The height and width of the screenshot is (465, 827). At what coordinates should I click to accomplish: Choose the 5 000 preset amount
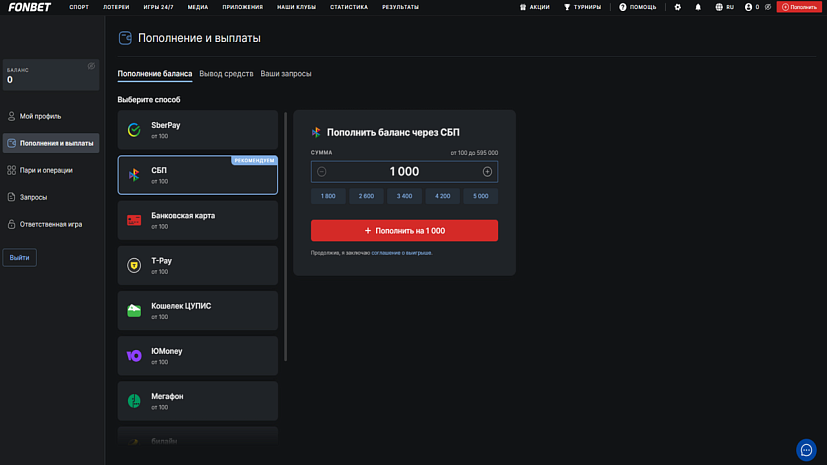480,196
